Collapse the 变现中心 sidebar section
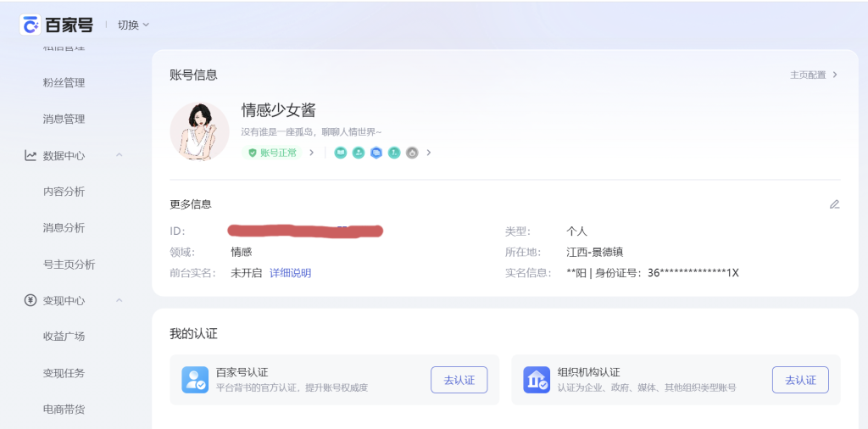 (119, 300)
